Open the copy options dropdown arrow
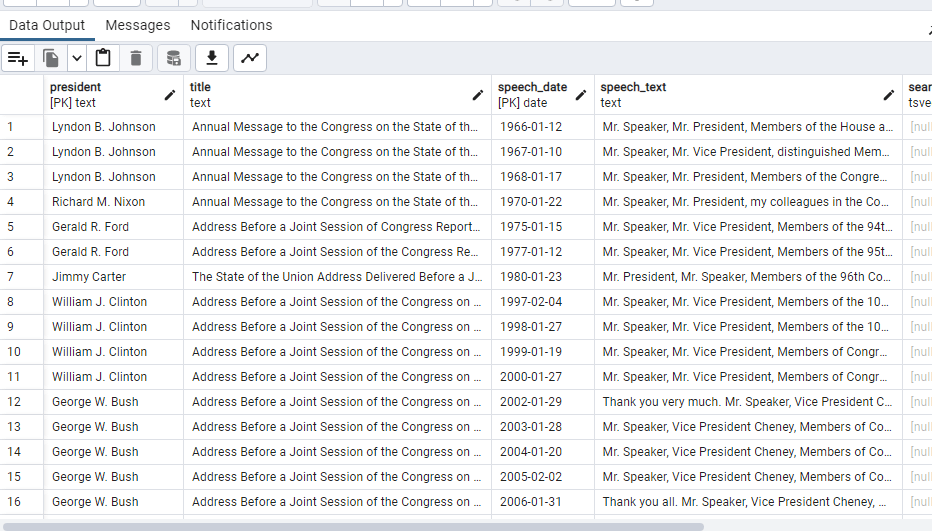 click(x=76, y=58)
